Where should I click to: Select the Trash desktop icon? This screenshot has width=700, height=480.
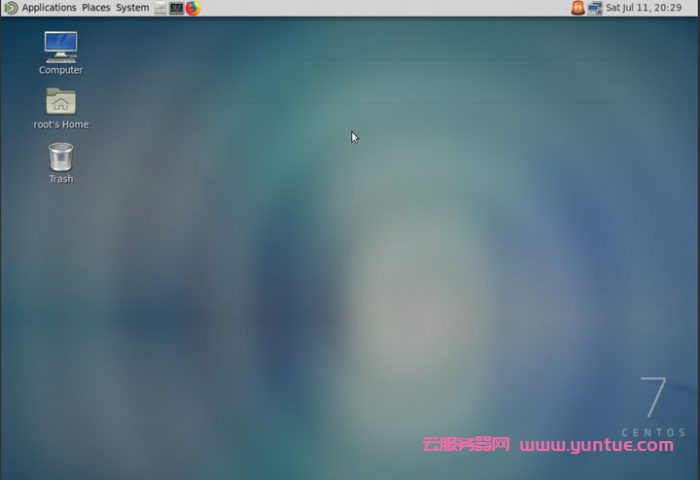pyautogui.click(x=61, y=156)
